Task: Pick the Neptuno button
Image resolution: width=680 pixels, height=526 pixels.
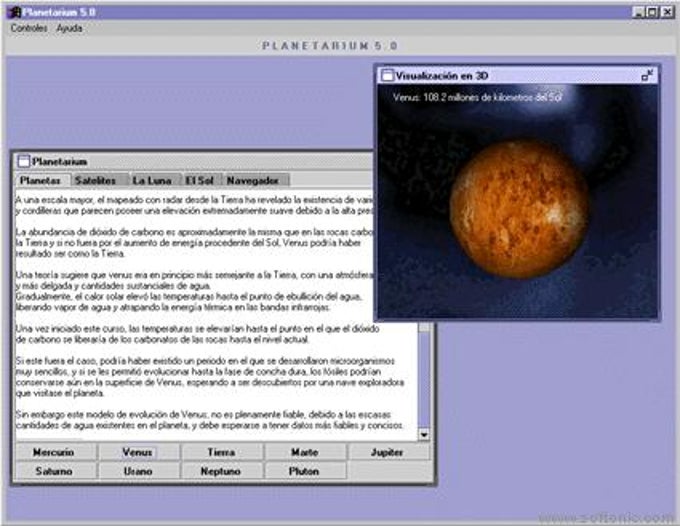Action: pyautogui.click(x=221, y=471)
